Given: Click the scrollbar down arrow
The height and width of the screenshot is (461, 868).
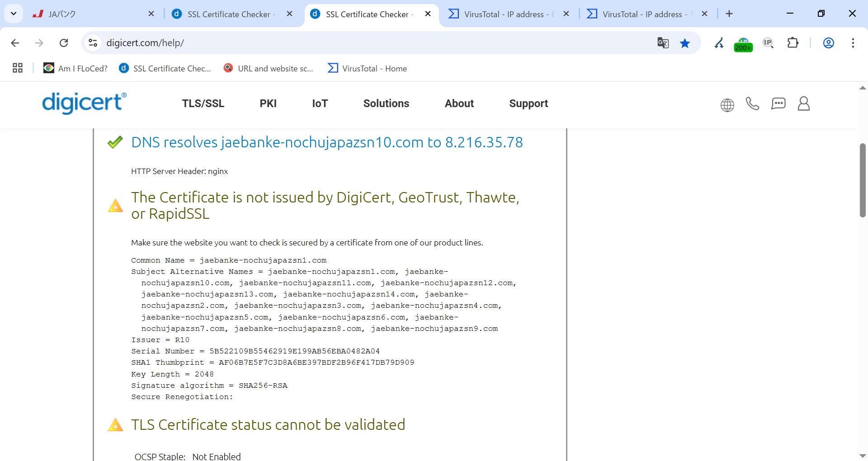Looking at the screenshot, I should [x=863, y=456].
